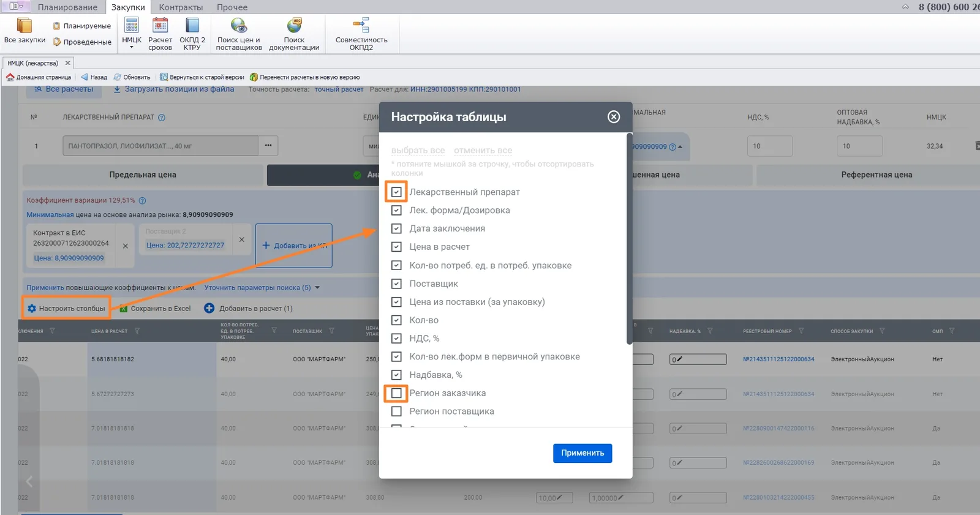
Task: Click Сохранить в Excel
Action: 155,309
